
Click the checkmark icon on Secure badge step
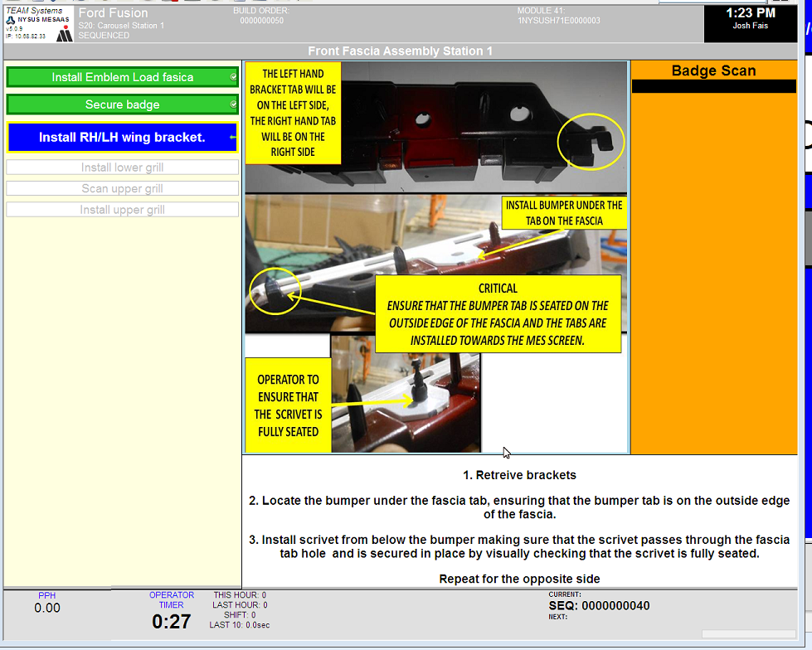point(234,104)
